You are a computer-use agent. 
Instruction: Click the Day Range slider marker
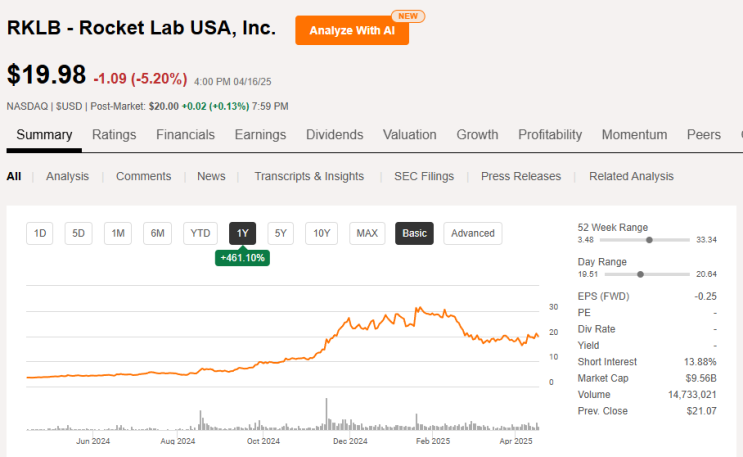(x=640, y=273)
